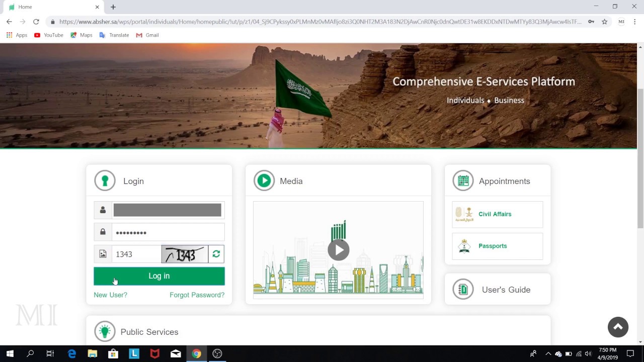Select Individuals in the banner
The image size is (644, 362).
point(465,100)
